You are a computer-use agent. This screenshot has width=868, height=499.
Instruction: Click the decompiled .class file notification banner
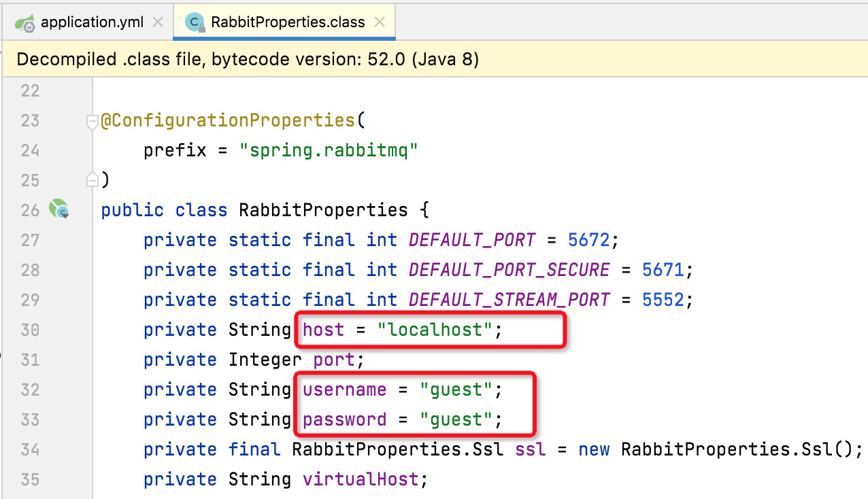(x=434, y=59)
